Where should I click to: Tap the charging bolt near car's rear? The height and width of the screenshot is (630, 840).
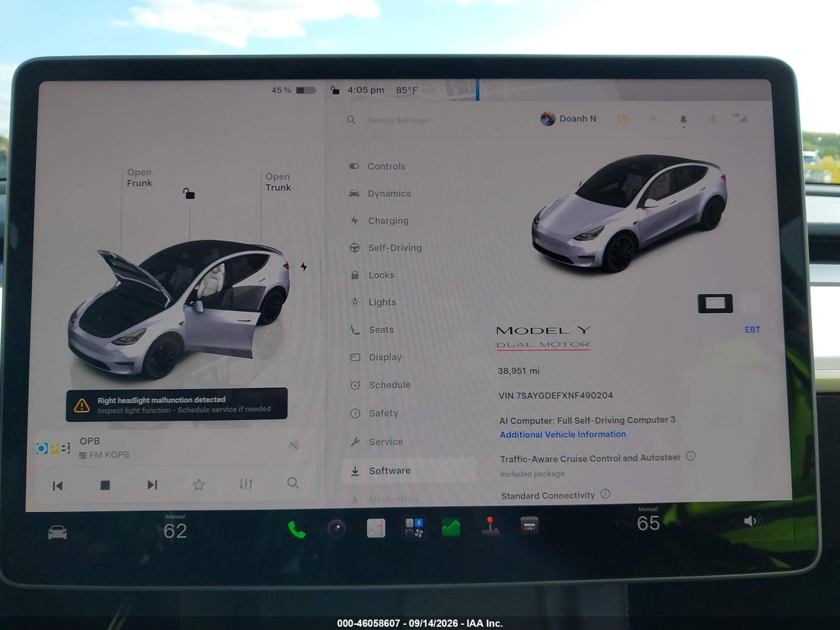pos(304,266)
